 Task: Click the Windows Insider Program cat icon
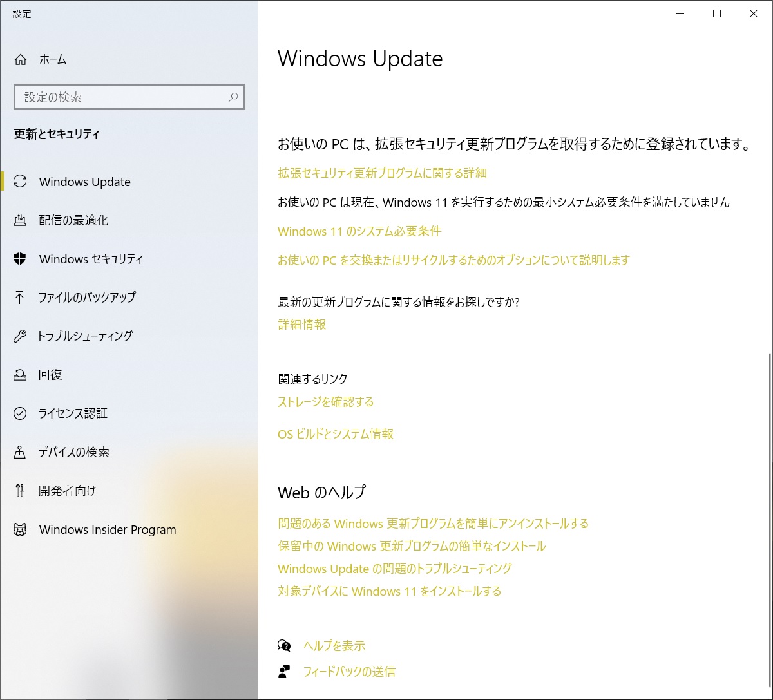coord(20,529)
